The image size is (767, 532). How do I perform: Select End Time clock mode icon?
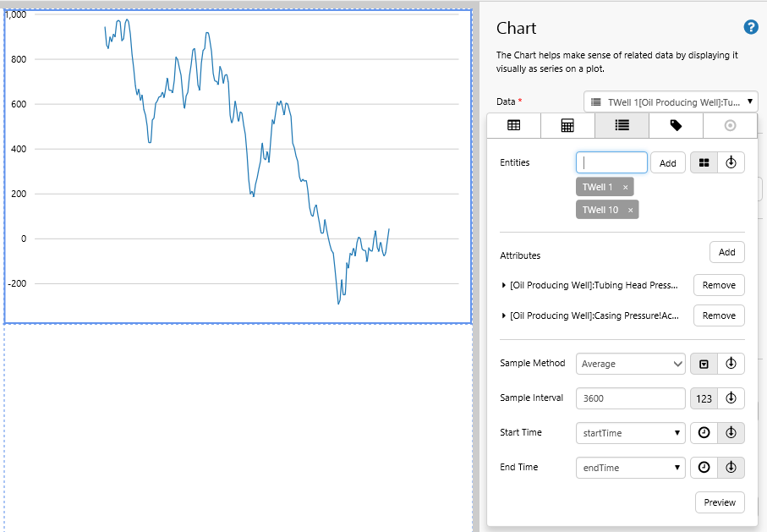704,468
